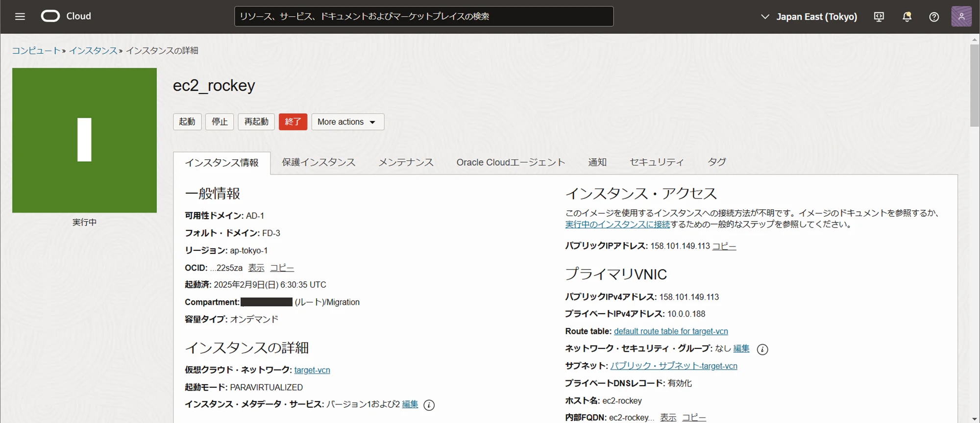Screen dimensions: 980x423
Task: Click the 起動 start button
Action: click(187, 122)
